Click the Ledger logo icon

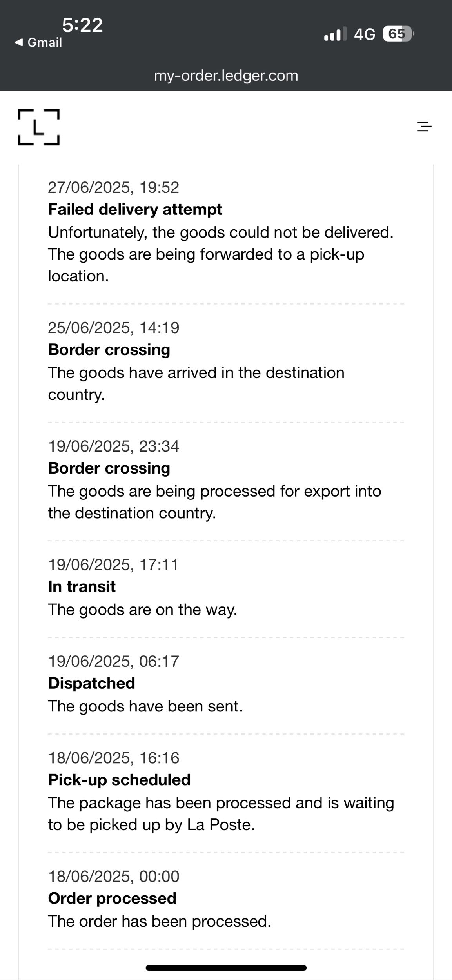click(x=39, y=127)
